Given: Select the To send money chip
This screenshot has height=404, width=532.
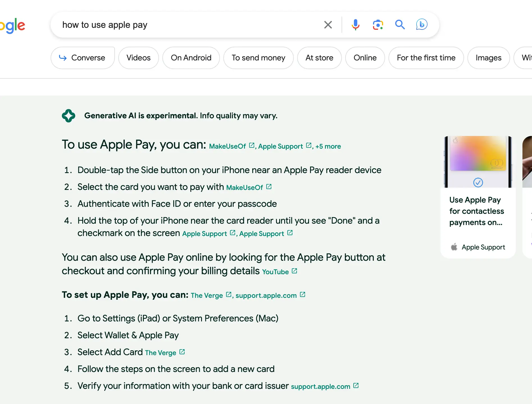Looking at the screenshot, I should (258, 58).
